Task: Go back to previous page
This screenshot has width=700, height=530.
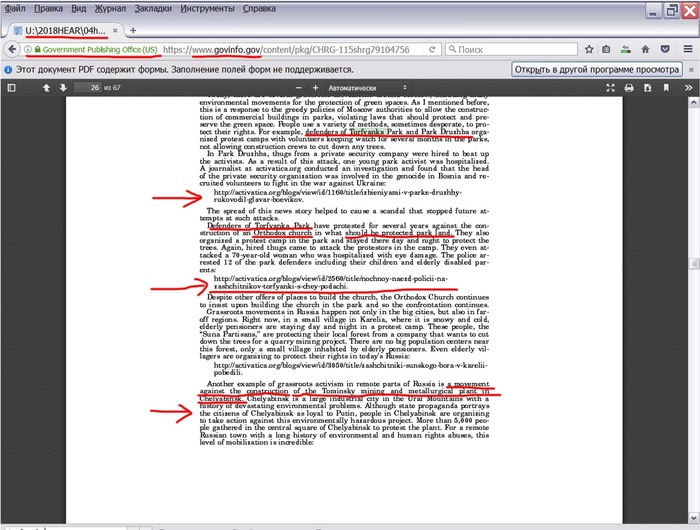Action: [x=12, y=49]
